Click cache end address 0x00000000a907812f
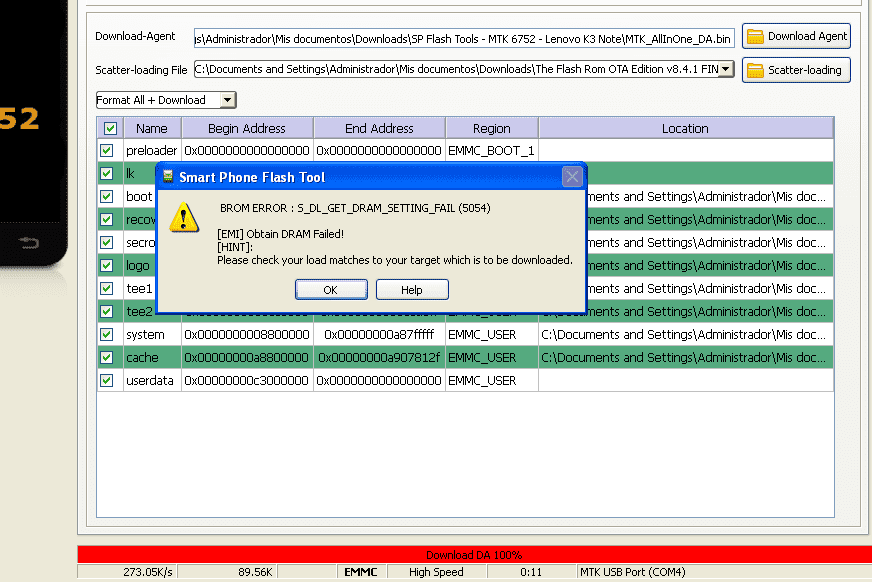This screenshot has height=582, width=872. coord(379,357)
